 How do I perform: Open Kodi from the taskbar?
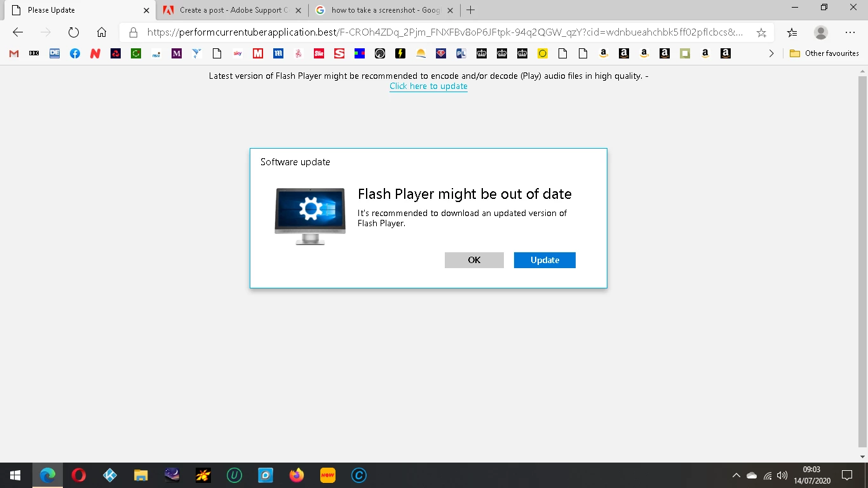[110, 475]
